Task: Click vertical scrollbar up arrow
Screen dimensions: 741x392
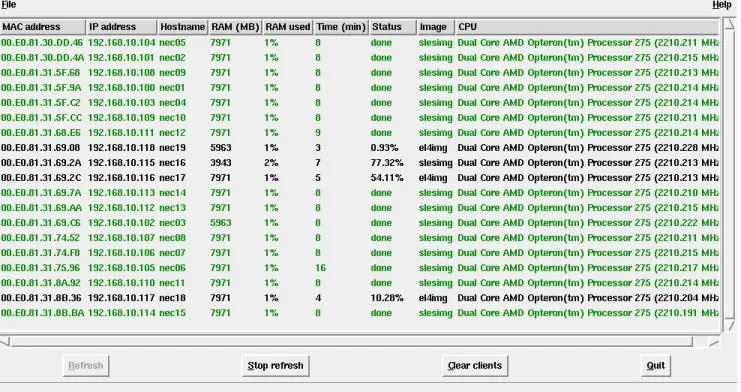Action: (730, 24)
